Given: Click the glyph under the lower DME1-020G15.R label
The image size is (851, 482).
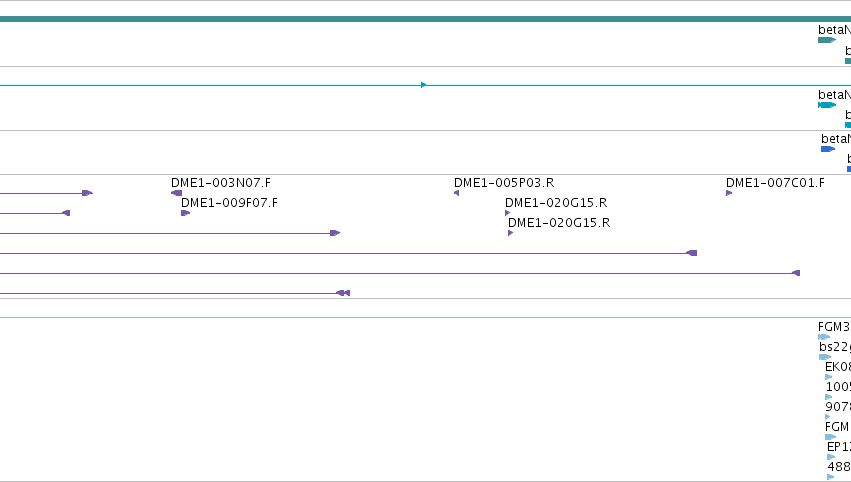Looking at the screenshot, I should 510,233.
